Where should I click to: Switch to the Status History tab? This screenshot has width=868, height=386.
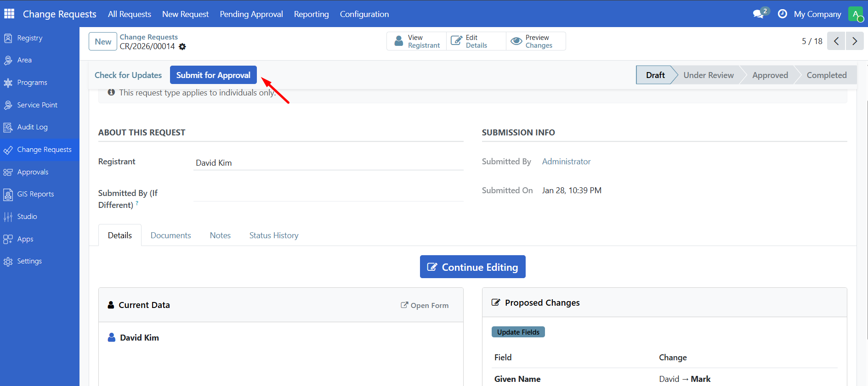click(273, 235)
